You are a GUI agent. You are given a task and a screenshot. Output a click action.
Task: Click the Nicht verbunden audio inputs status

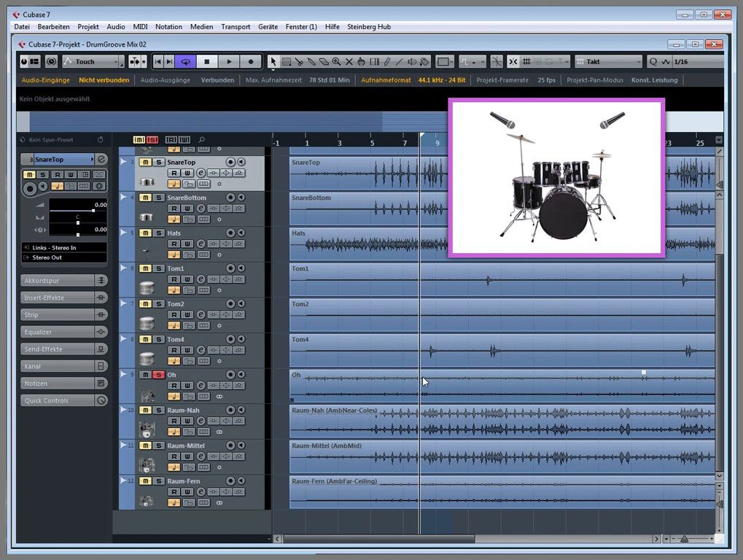pyautogui.click(x=104, y=80)
